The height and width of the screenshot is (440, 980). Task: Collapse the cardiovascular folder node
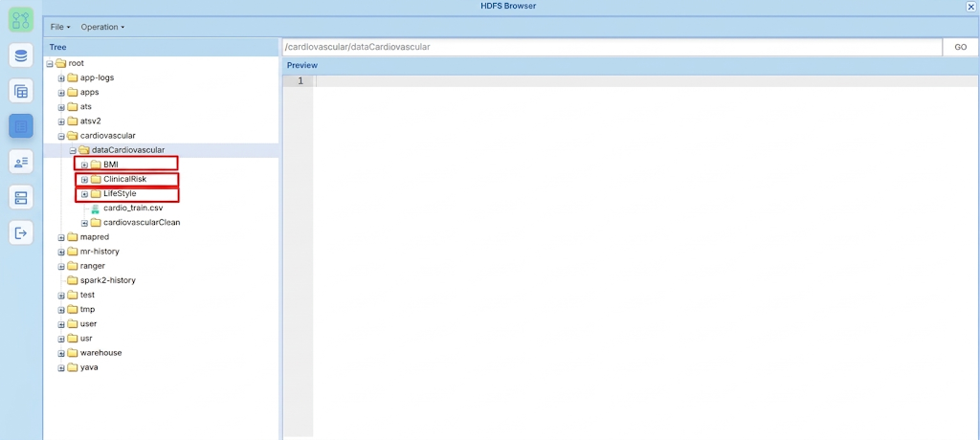pyautogui.click(x=61, y=136)
